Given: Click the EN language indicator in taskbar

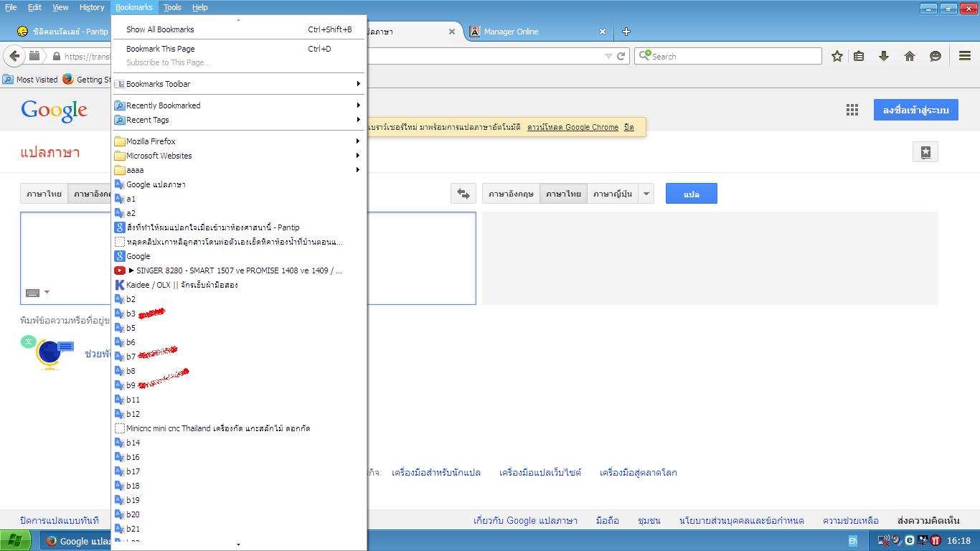Looking at the screenshot, I should tap(853, 541).
